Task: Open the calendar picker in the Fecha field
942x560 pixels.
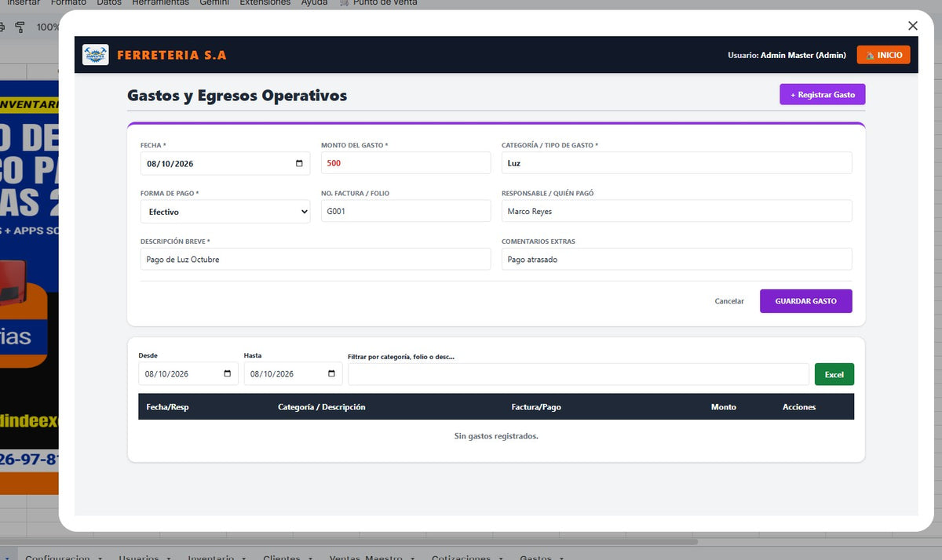Action: pyautogui.click(x=299, y=163)
